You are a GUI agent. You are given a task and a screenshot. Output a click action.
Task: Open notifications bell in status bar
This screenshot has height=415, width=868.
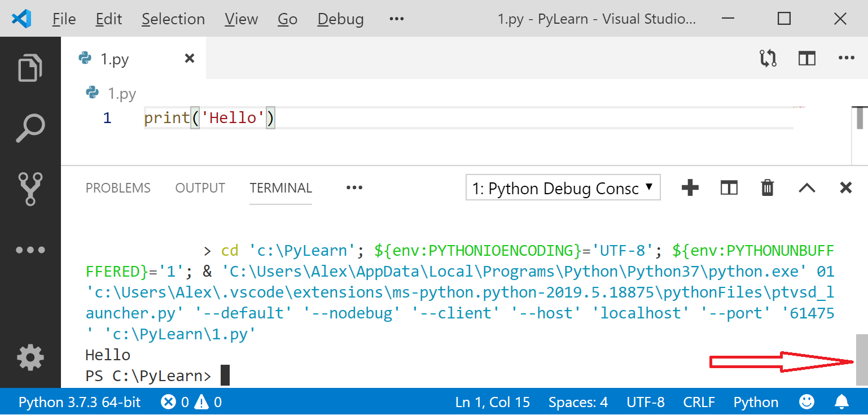[x=841, y=402]
